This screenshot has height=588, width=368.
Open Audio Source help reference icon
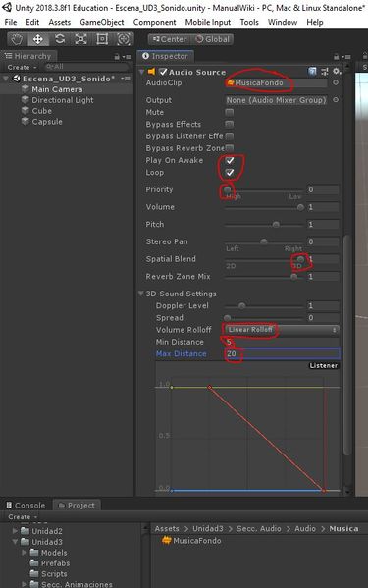[x=312, y=72]
